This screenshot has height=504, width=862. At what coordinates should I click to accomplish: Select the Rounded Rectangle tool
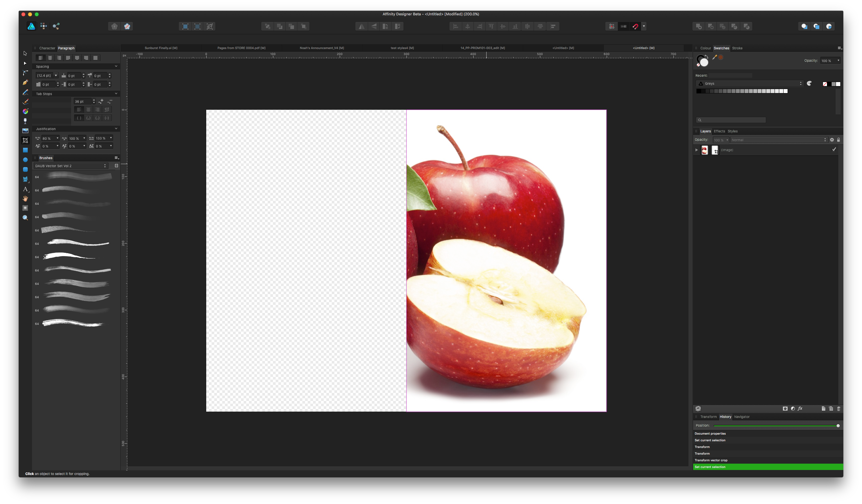25,169
